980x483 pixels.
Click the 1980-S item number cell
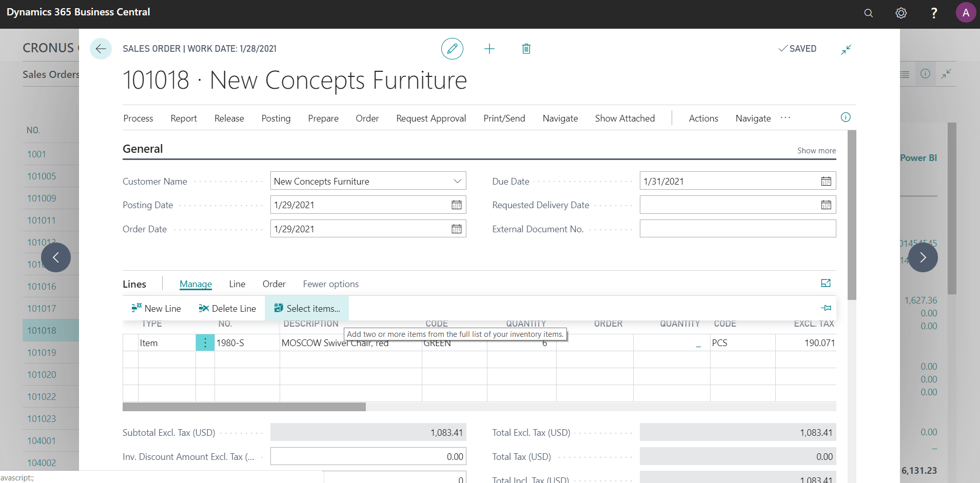click(247, 343)
